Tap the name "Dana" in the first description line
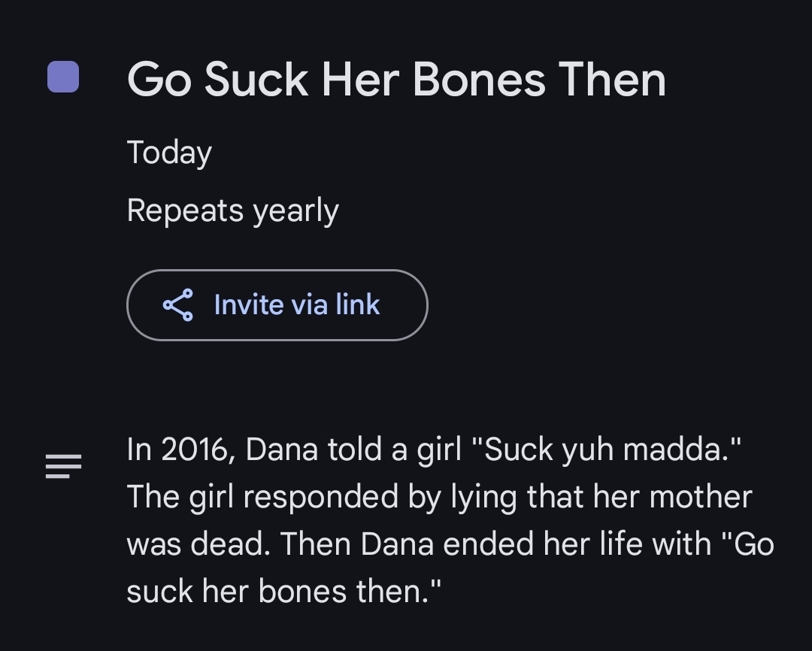Viewport: 812px width, 651px height. pyautogui.click(x=280, y=450)
